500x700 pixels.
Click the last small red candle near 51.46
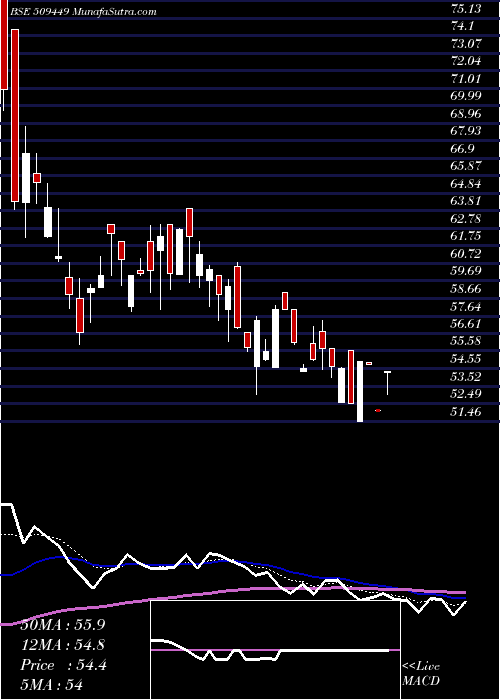378,410
